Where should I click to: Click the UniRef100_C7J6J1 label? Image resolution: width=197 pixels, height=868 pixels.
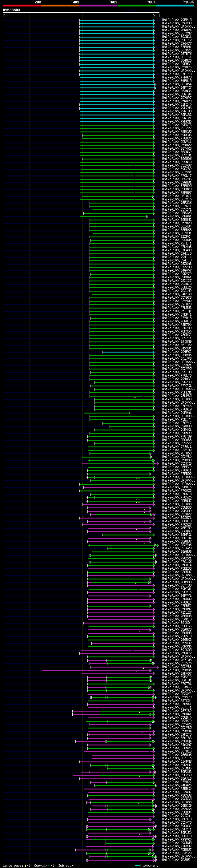177,446
